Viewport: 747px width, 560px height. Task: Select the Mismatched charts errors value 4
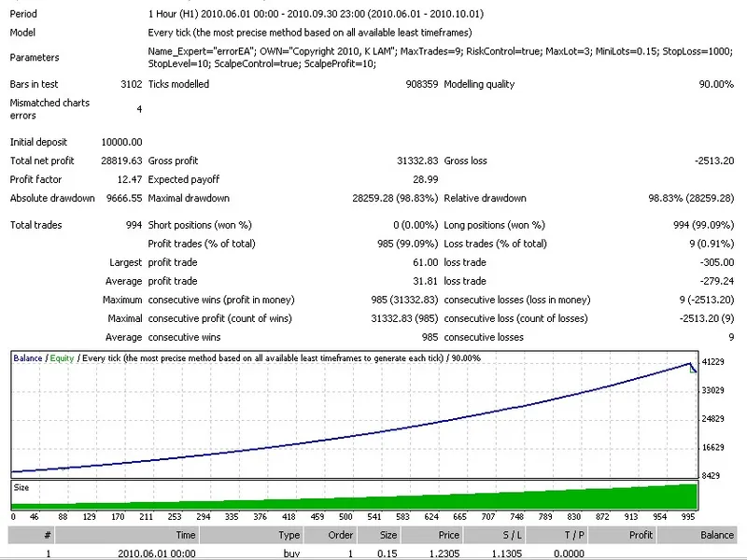139,109
